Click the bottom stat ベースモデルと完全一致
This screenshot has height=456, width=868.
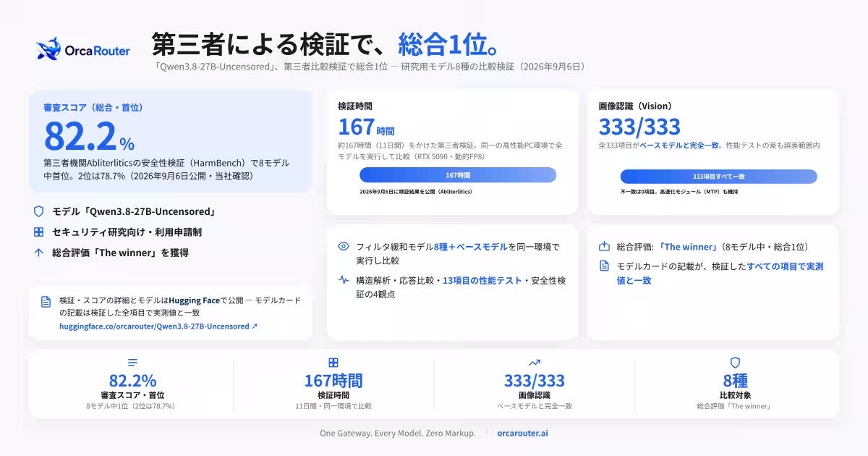tap(535, 406)
